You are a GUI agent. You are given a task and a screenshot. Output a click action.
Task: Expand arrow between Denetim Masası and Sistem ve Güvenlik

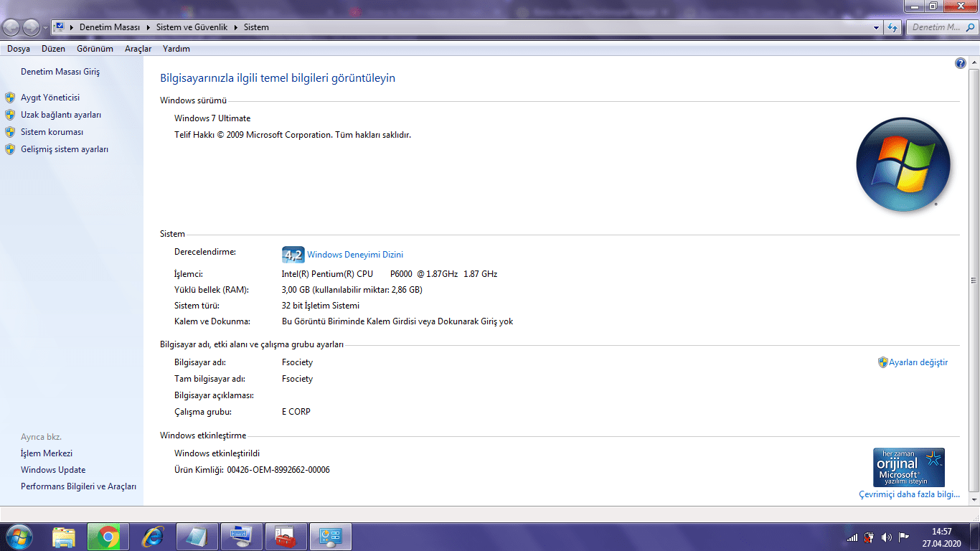(149, 27)
